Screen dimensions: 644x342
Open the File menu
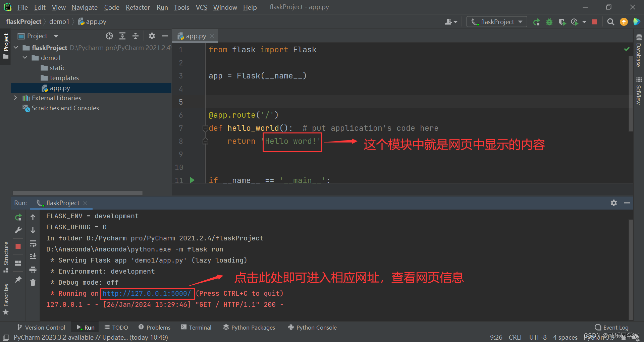pos(22,7)
